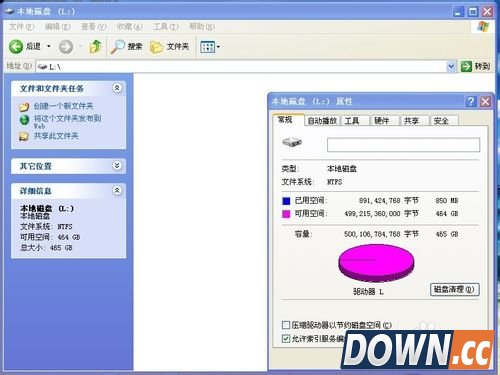Click the drive icon in Explorer title bar

coord(9,11)
